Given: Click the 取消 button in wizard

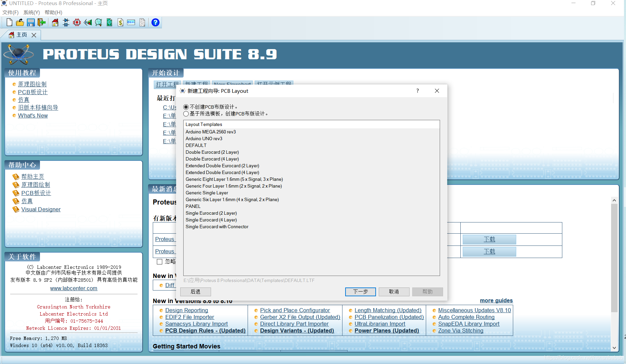Looking at the screenshot, I should [394, 292].
